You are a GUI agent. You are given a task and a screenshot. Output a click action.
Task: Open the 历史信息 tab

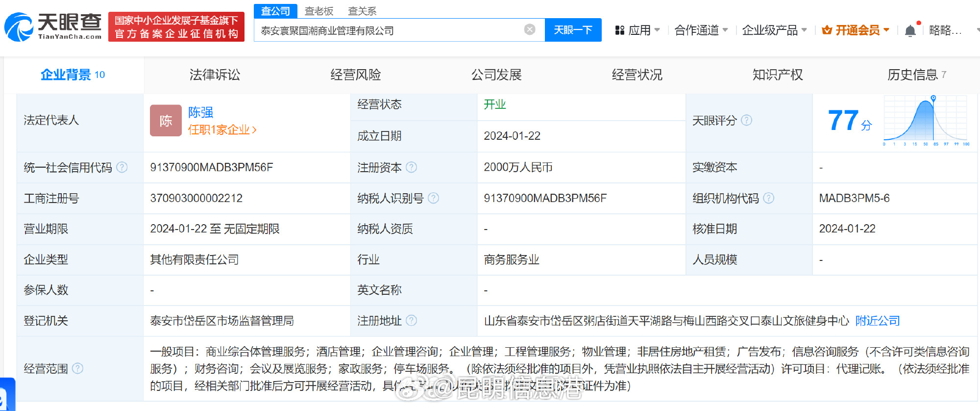point(917,75)
